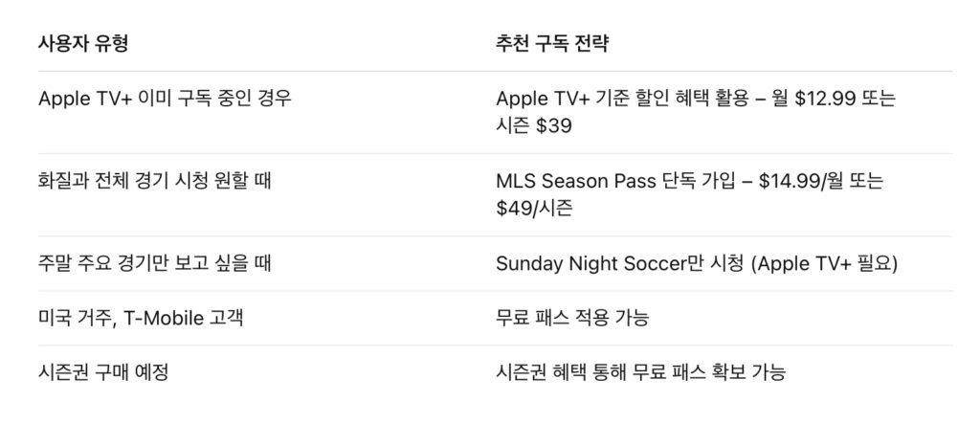Viewport: 980px width, 424px height.
Task: Click the "Apple TV+ 기준" text
Action: coord(565,99)
